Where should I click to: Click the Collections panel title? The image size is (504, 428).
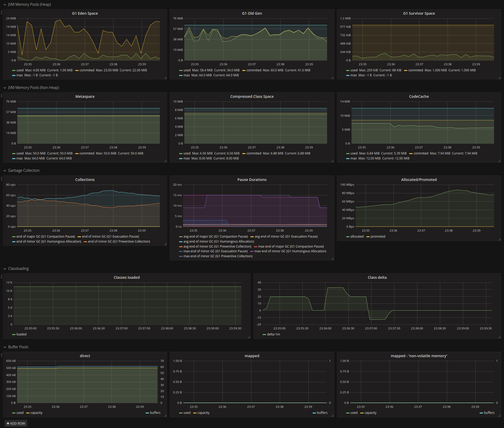coord(85,180)
